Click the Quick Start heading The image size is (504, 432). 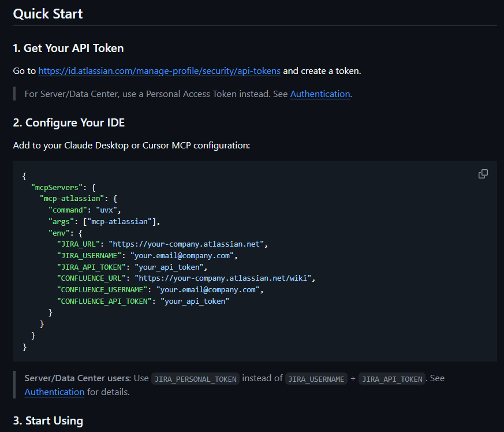(48, 14)
